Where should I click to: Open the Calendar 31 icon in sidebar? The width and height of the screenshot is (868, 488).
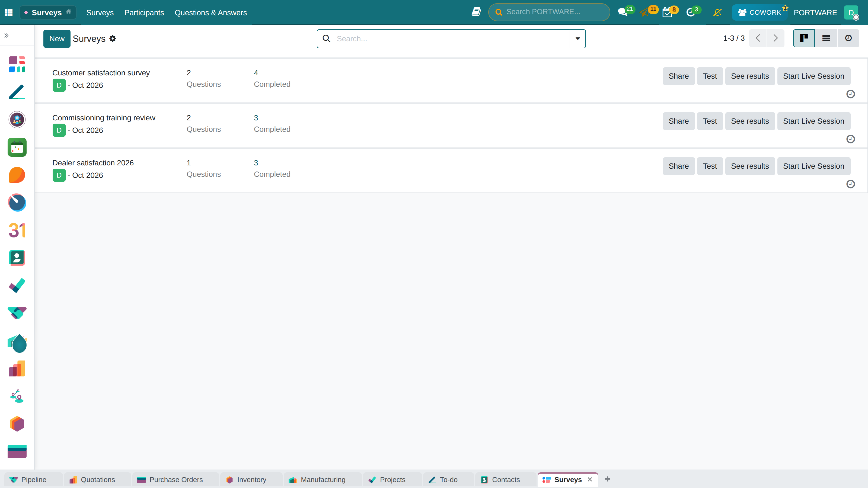click(17, 230)
